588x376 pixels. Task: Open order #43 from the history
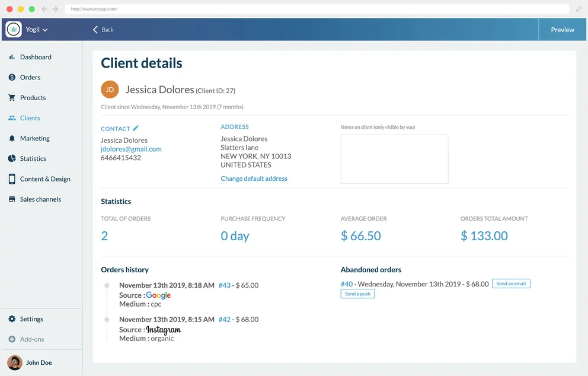[223, 285]
